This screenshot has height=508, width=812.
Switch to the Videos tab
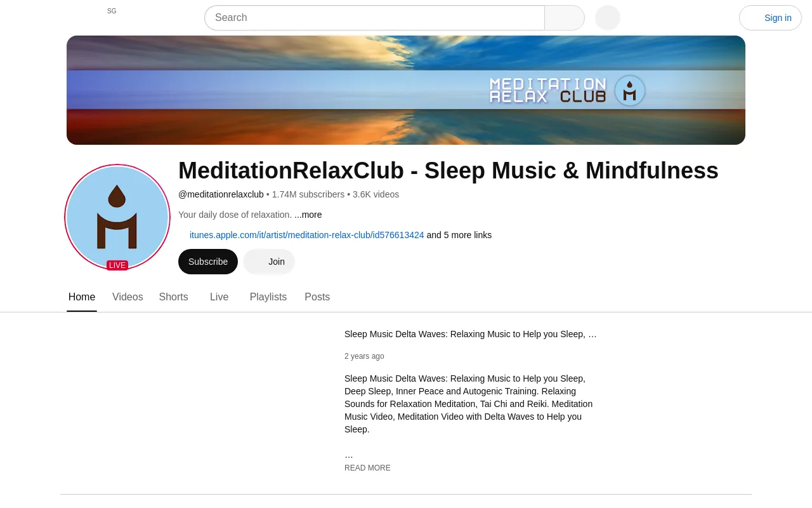click(128, 297)
